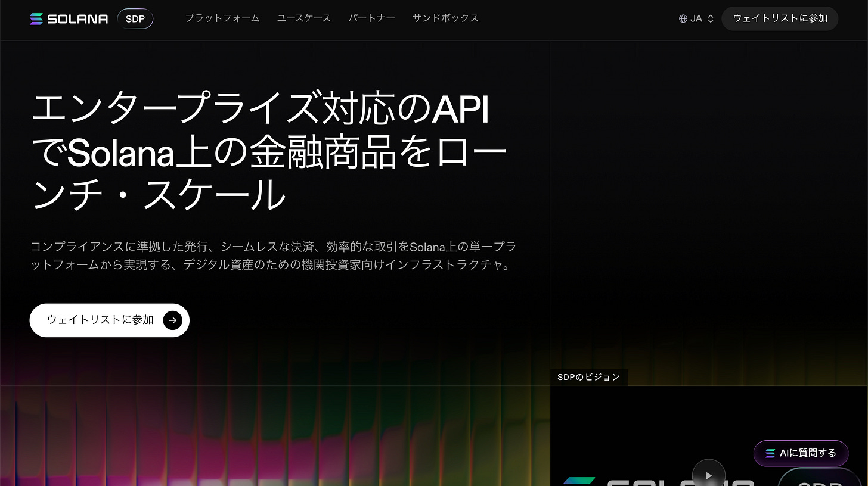Click header ウェイトリストに参加 button
The width and height of the screenshot is (868, 486).
click(780, 18)
